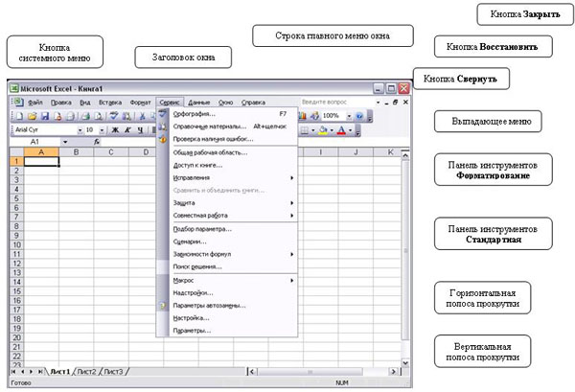The image size is (575, 392).
Task: Open the Font Color dropdown arrow
Action: click(x=350, y=129)
